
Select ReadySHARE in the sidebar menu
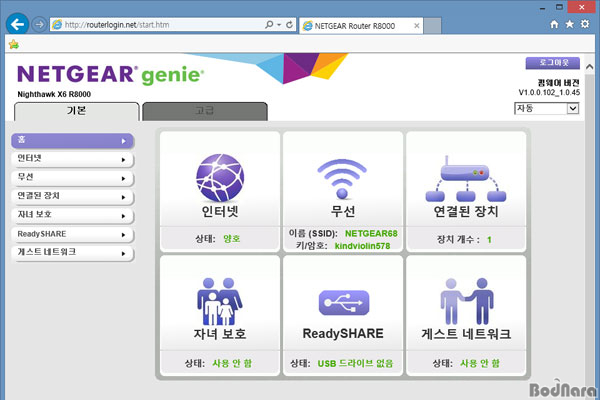pyautogui.click(x=72, y=234)
